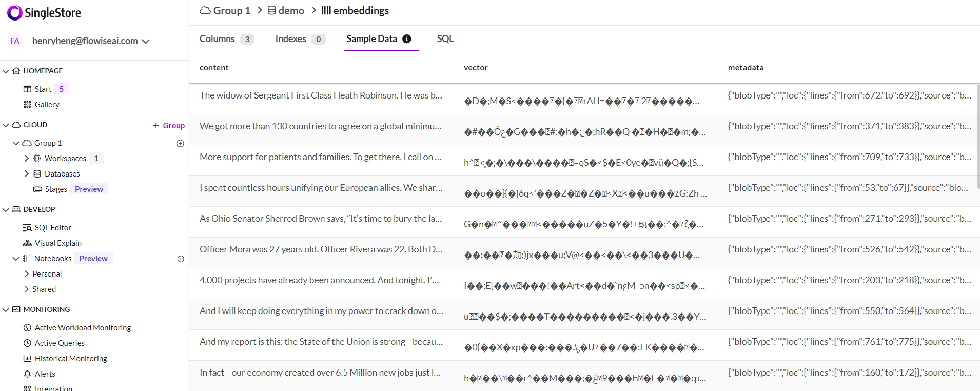Screen dimensions: 980x391
Task: Click the + Group button
Action: click(169, 125)
